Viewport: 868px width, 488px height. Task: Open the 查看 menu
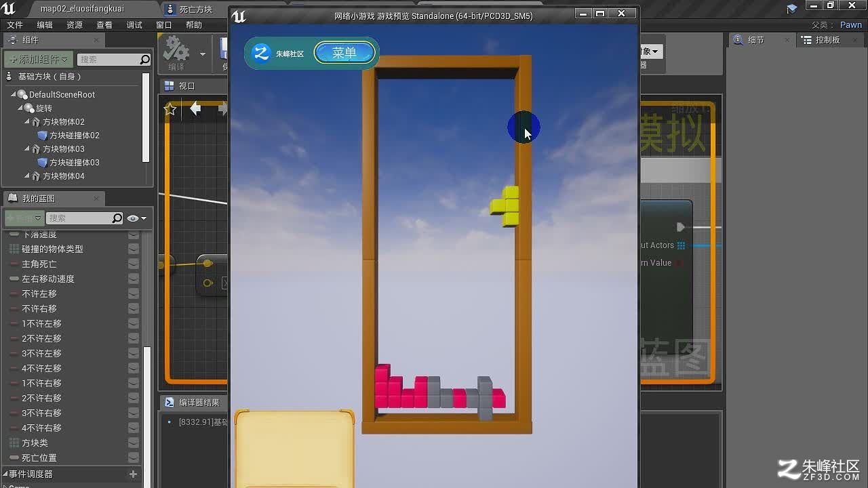click(x=104, y=25)
